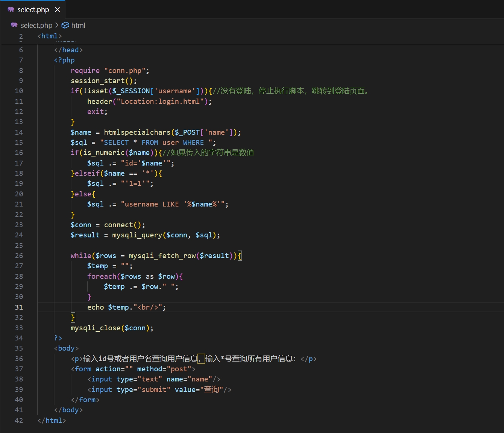Click the exit; statement
Screen dimensions: 504x433
[97, 112]
